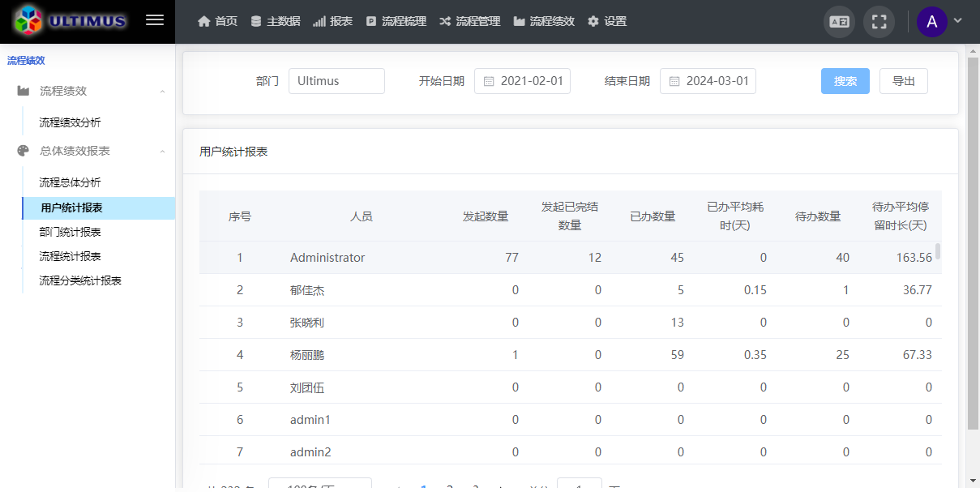Select the Administrator name cell
This screenshot has height=492, width=980.
pos(327,258)
